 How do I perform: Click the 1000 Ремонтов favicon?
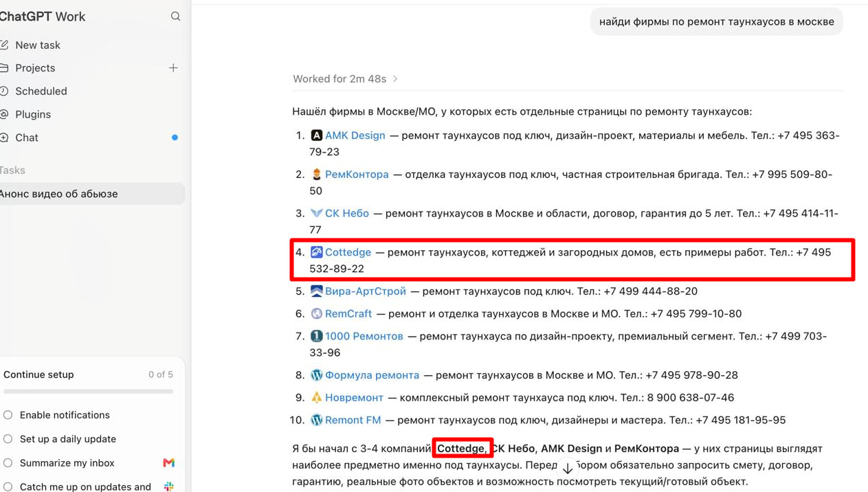[x=316, y=336]
